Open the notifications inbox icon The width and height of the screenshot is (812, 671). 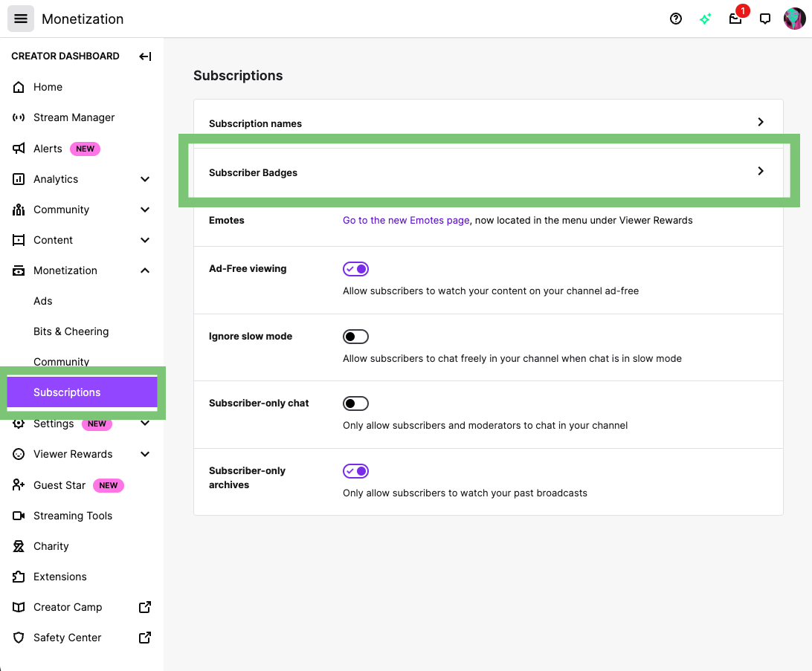click(x=735, y=19)
